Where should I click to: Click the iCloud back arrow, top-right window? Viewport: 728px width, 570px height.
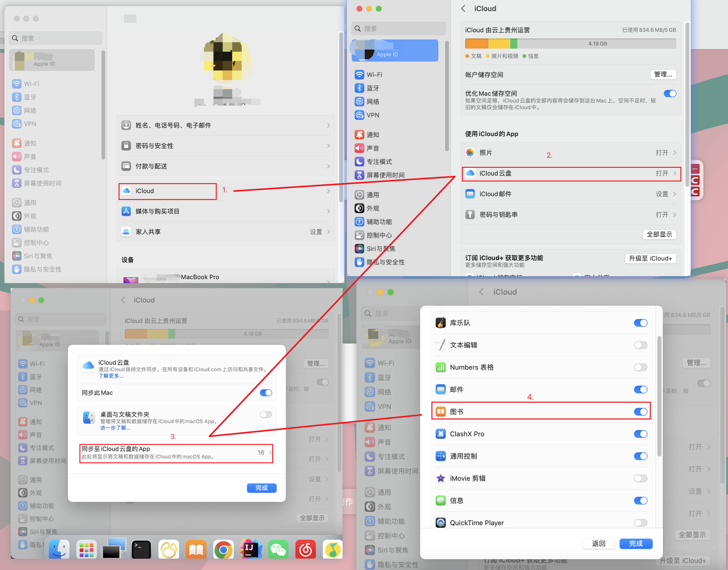[x=463, y=9]
